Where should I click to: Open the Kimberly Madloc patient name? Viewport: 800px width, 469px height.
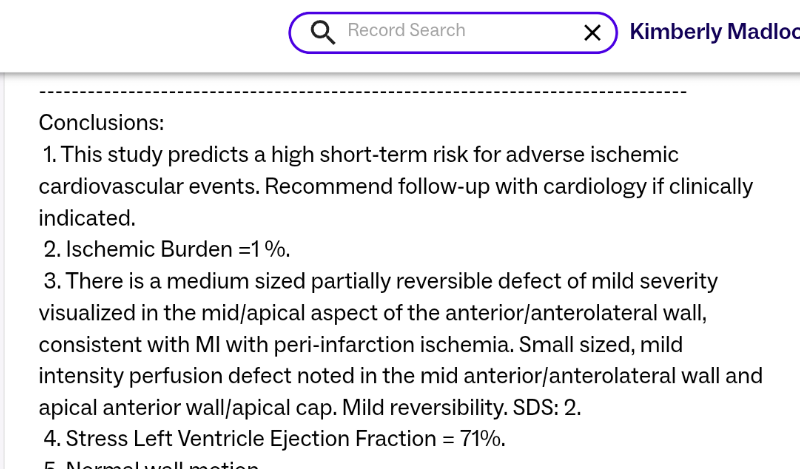point(714,32)
